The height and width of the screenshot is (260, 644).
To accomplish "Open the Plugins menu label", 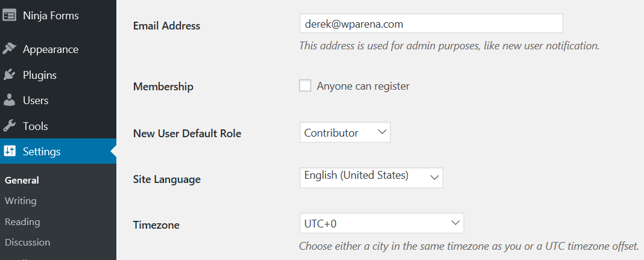I will 40,75.
